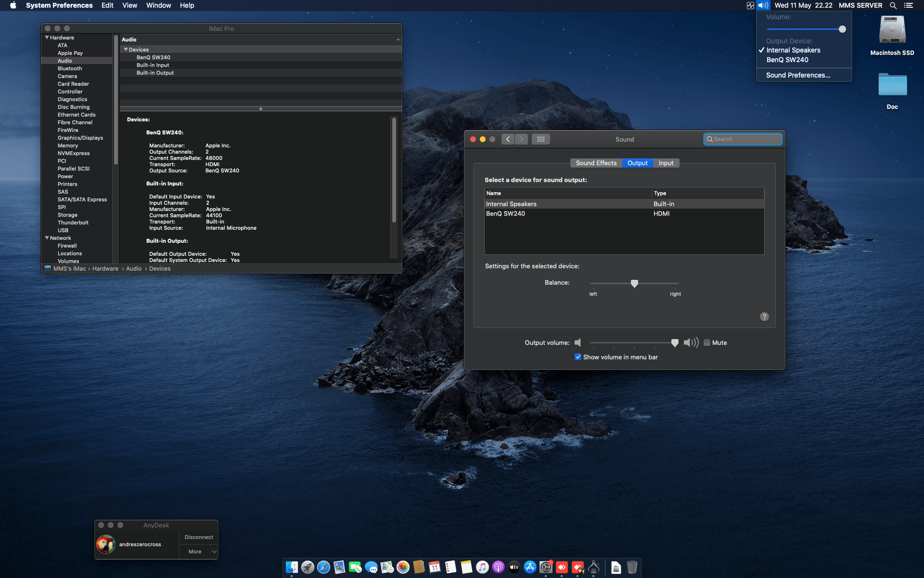Open the Podcasts app in the Dock
This screenshot has height=578, width=924.
coord(498,567)
